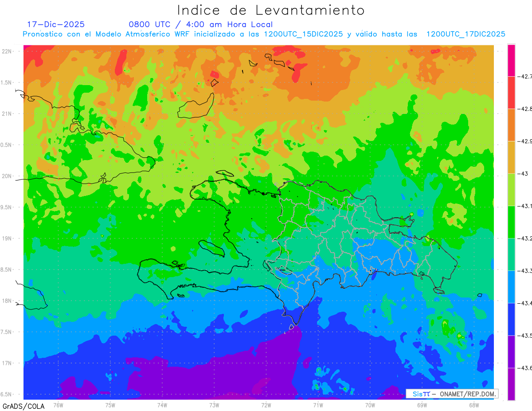Select the "73W" longitude label

[214, 405]
